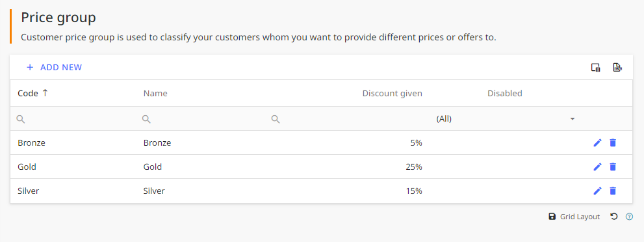Export grid data to Excel icon
644x242 pixels.
click(617, 68)
